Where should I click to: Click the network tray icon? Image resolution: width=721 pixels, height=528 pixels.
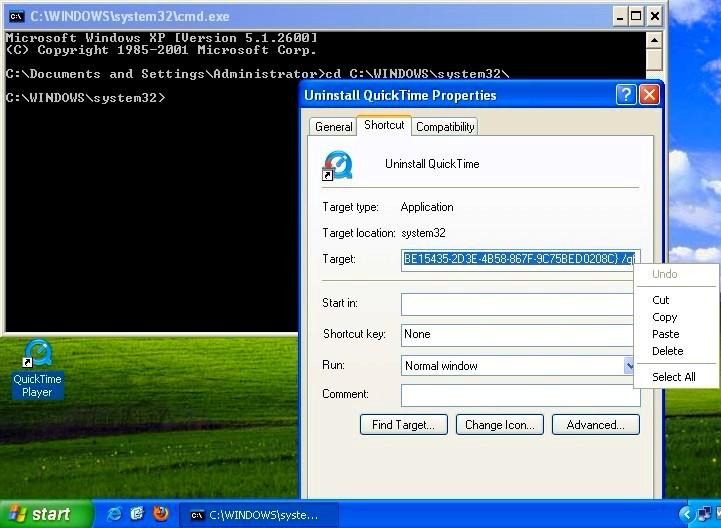[703, 514]
